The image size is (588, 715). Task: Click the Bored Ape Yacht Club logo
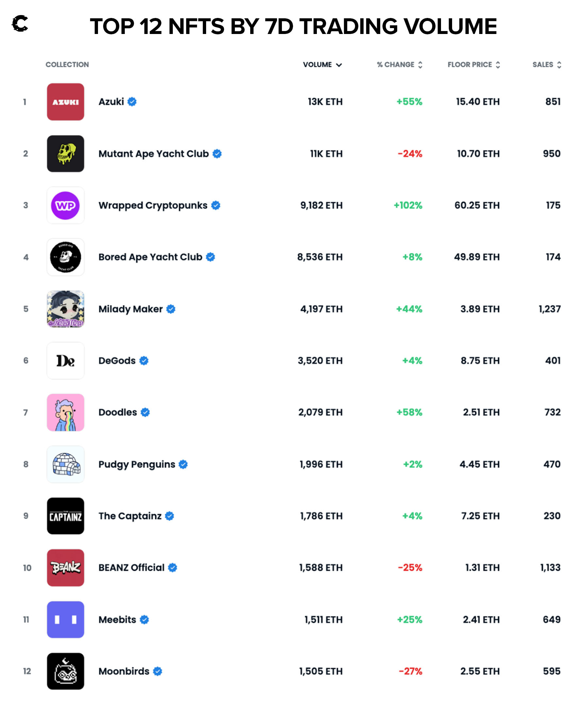(65, 257)
